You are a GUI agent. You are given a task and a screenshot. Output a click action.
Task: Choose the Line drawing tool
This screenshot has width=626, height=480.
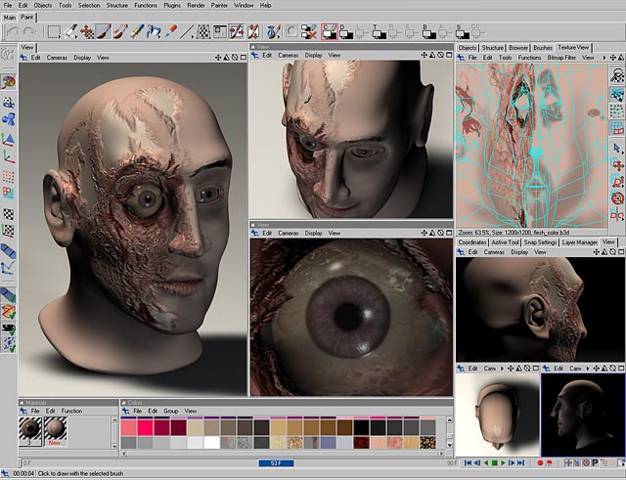[x=187, y=32]
